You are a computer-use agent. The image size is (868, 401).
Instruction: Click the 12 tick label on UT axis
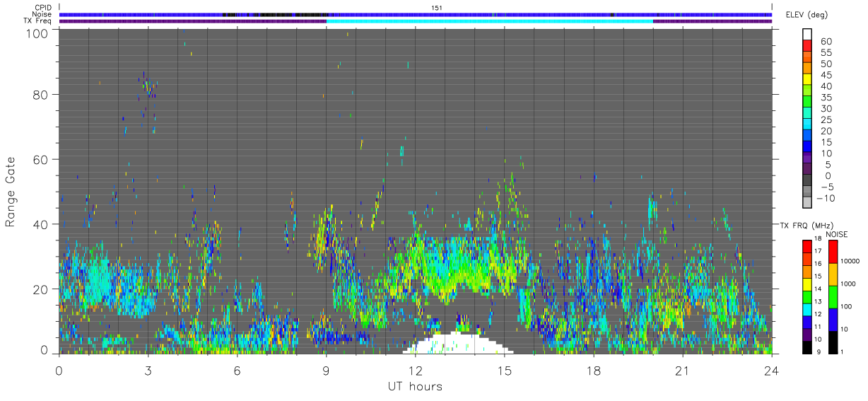pyautogui.click(x=415, y=370)
